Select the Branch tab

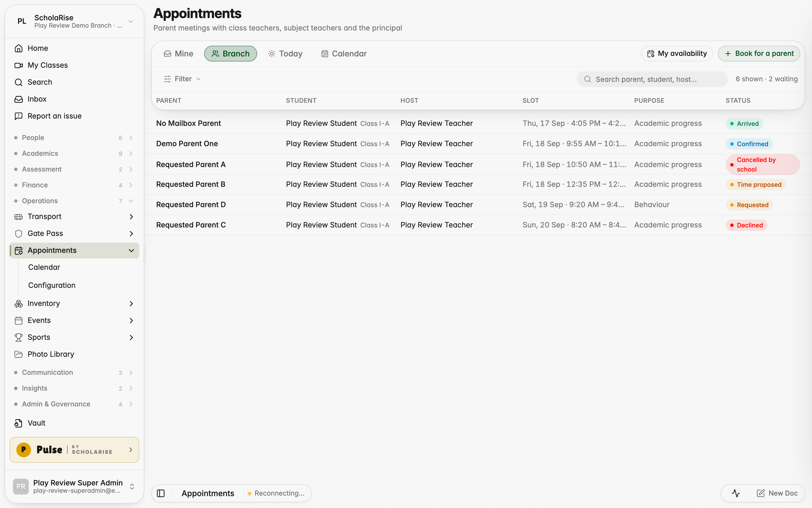(x=231, y=54)
